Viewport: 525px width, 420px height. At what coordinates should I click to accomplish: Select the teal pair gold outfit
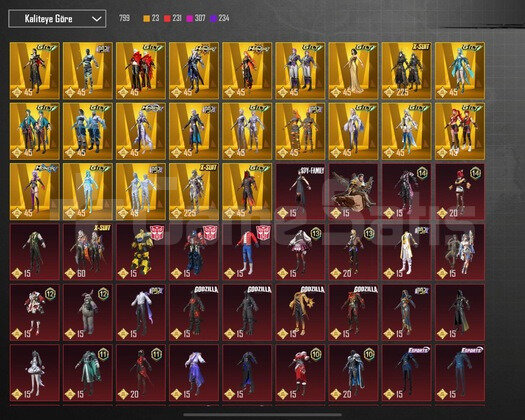click(x=34, y=131)
